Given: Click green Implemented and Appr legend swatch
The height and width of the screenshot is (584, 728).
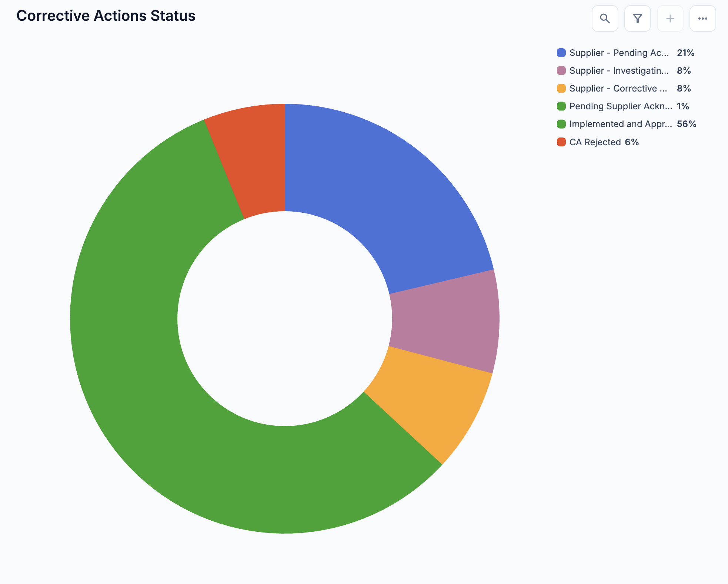Looking at the screenshot, I should tap(561, 124).
